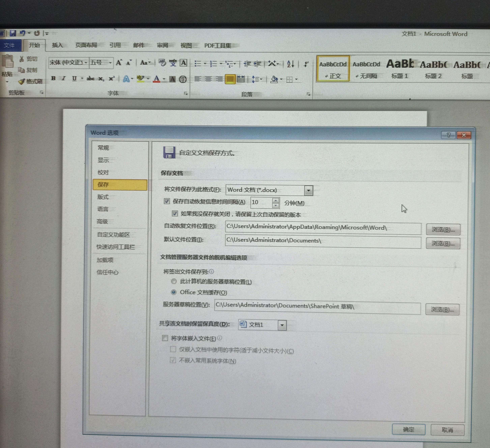This screenshot has height=448, width=490.
Task: Switch to the 审阅 ribbon tab
Action: (163, 46)
